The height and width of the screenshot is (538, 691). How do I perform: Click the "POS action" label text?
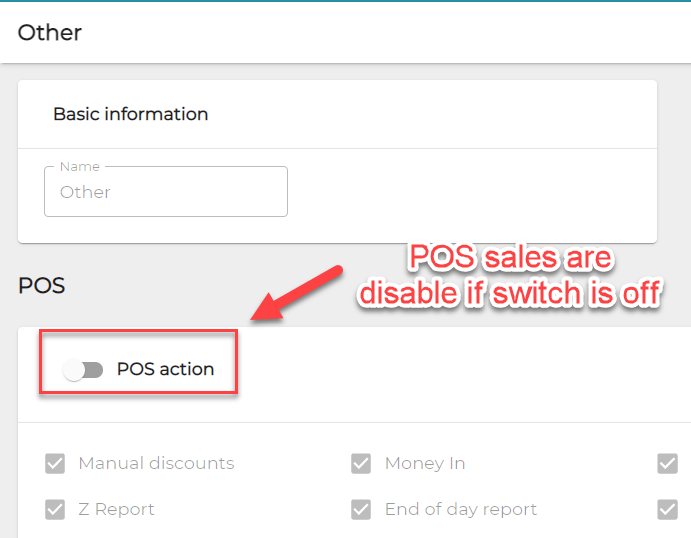[x=165, y=369]
